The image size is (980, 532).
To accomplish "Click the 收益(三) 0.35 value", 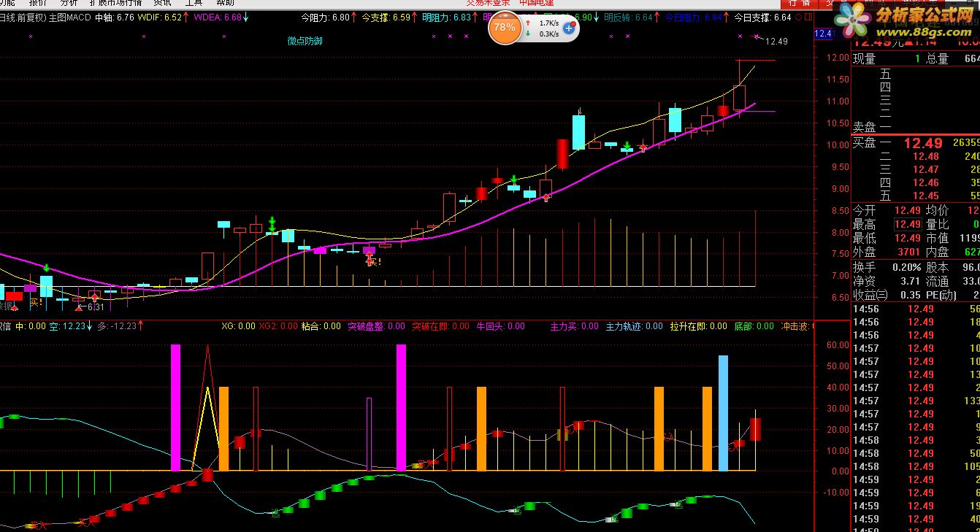I will (x=910, y=295).
